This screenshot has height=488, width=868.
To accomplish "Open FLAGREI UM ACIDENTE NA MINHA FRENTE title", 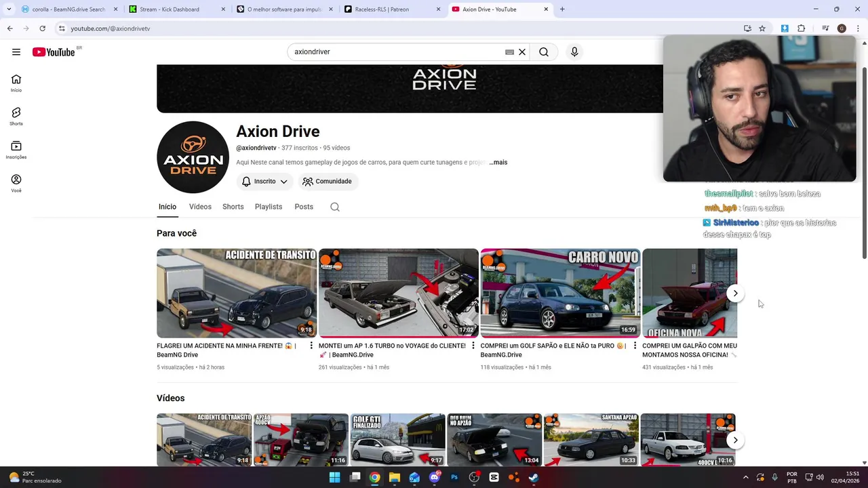I will click(226, 350).
